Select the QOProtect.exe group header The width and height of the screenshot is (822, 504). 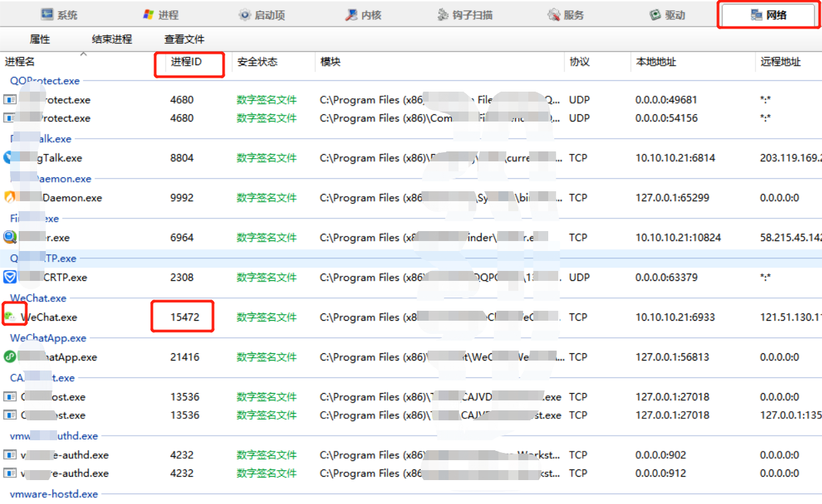[x=45, y=80]
